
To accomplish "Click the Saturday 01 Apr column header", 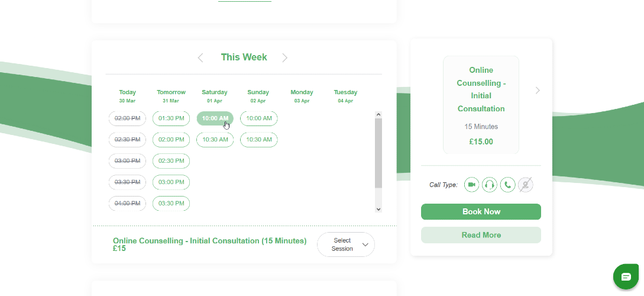I will coord(215,96).
